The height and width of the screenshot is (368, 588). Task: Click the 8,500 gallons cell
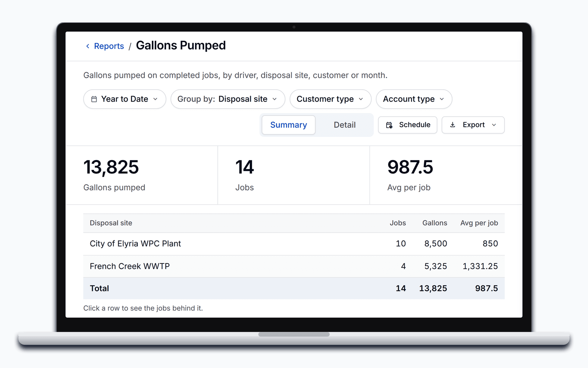[x=435, y=244]
